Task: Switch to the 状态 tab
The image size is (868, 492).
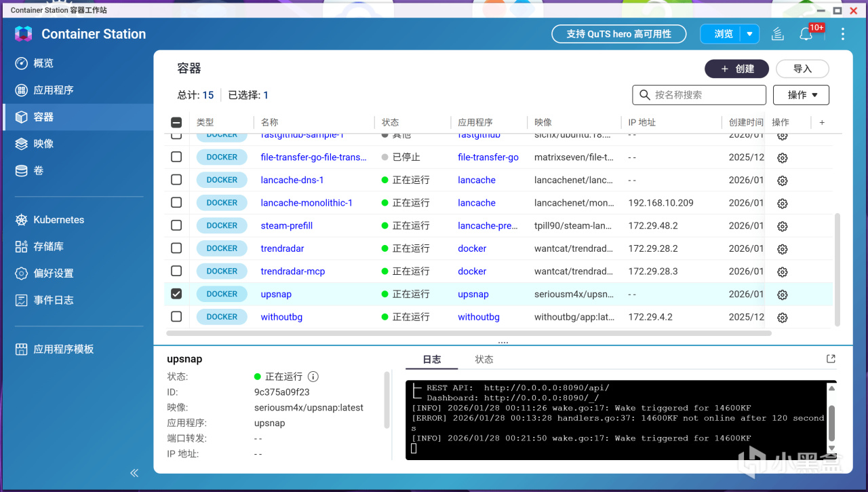Action: (x=484, y=359)
